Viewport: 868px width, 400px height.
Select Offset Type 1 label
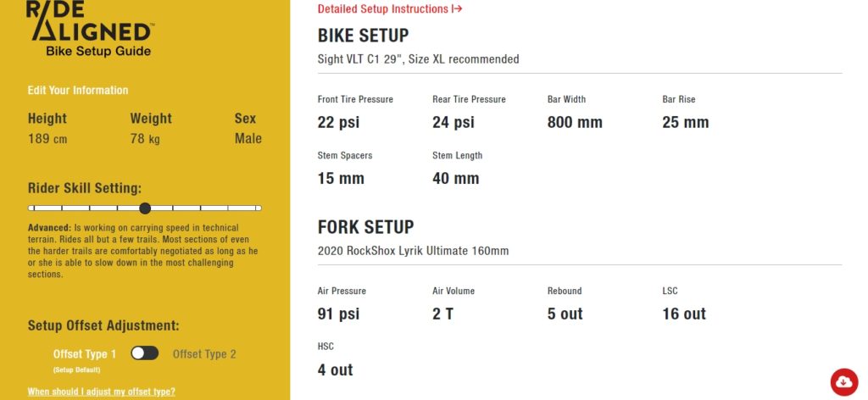pos(85,354)
